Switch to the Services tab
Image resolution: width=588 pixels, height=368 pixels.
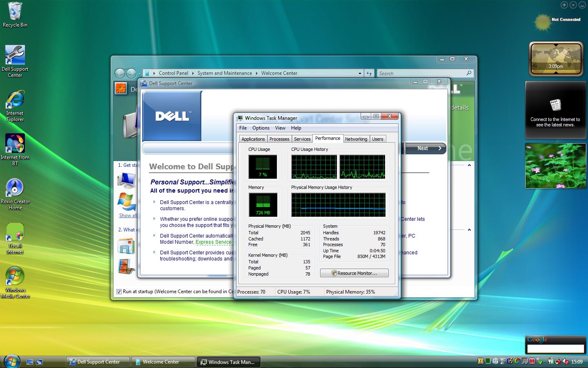click(302, 139)
